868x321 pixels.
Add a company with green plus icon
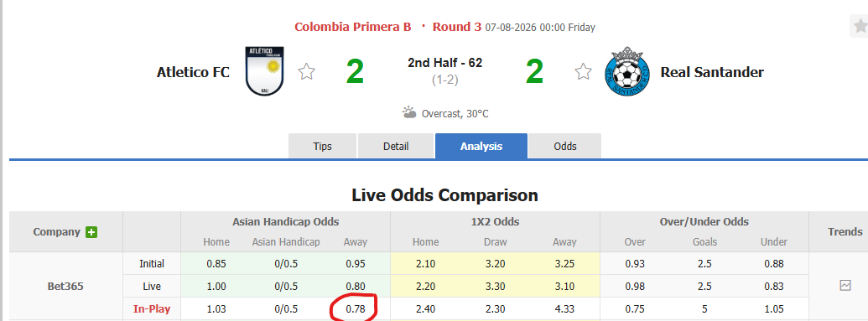[x=91, y=232]
